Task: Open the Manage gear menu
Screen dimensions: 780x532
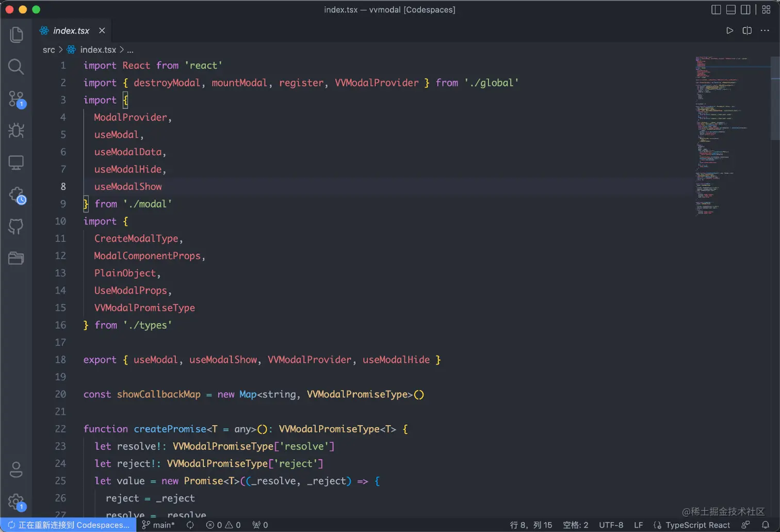Action: click(x=16, y=502)
